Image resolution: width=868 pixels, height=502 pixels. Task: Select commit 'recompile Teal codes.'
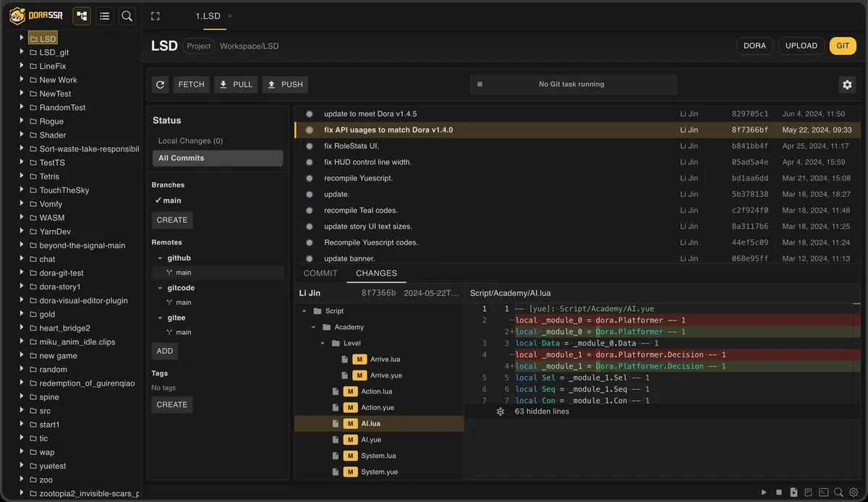click(578, 210)
